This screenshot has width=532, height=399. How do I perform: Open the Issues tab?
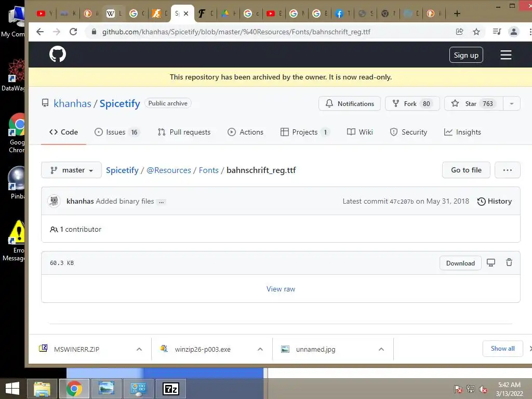point(117,132)
